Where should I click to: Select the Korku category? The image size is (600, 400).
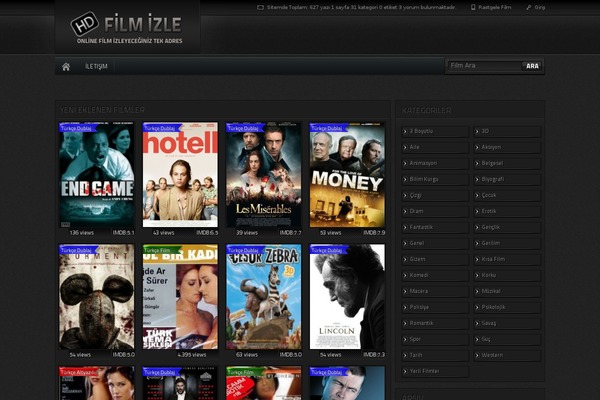pyautogui.click(x=507, y=276)
